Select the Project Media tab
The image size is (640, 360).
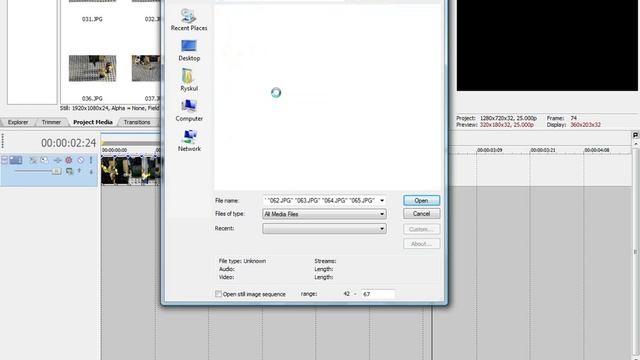tap(93, 122)
